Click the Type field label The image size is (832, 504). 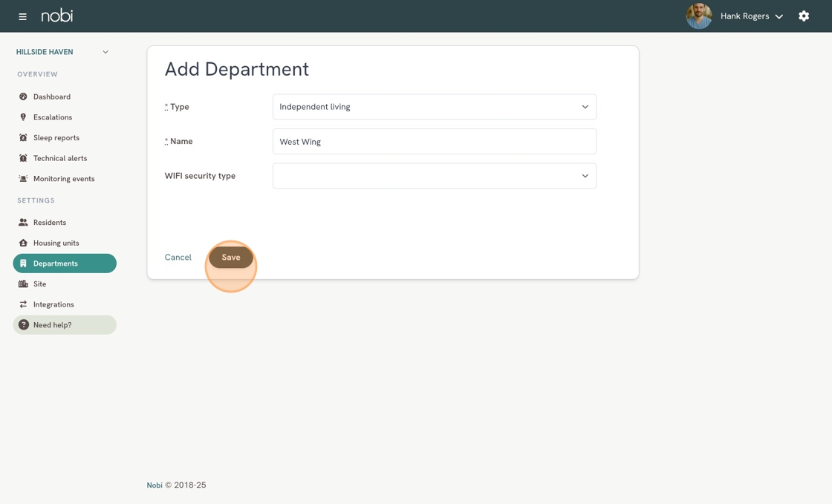click(177, 107)
